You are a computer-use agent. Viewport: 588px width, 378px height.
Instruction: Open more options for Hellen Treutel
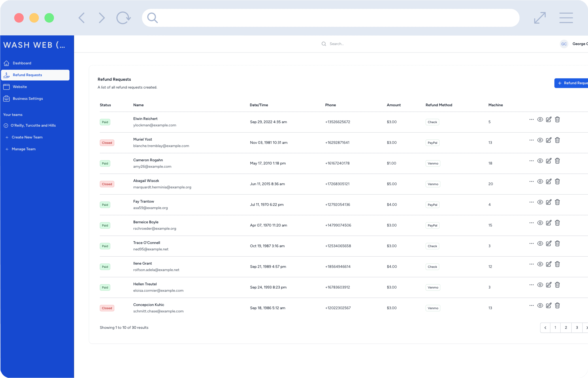(531, 285)
